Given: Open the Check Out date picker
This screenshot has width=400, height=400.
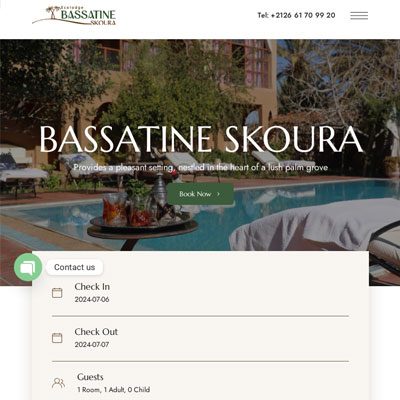Looking at the screenshot, I should (200, 338).
